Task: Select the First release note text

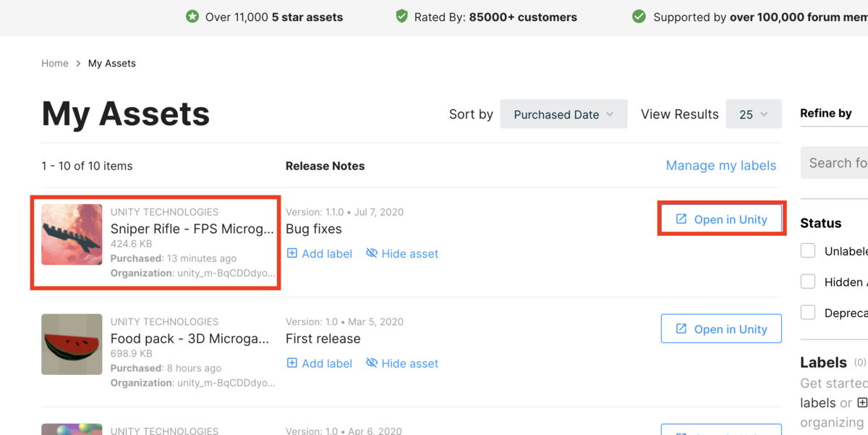Action: [x=323, y=339]
